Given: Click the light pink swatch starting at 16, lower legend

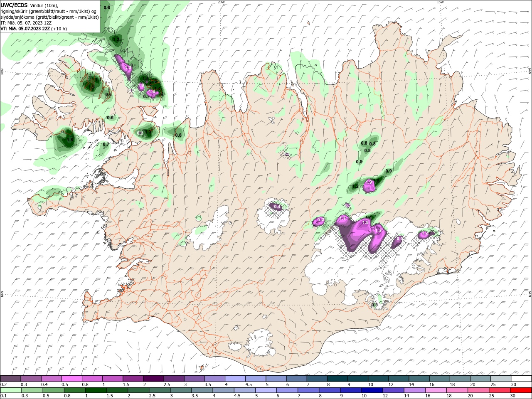Looking at the screenshot, I should (x=436, y=390).
